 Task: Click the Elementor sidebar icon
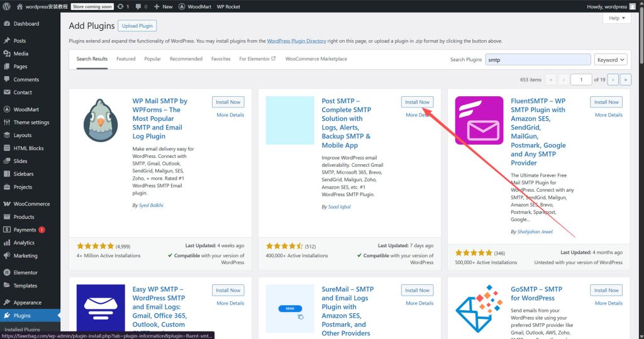[x=6, y=272]
